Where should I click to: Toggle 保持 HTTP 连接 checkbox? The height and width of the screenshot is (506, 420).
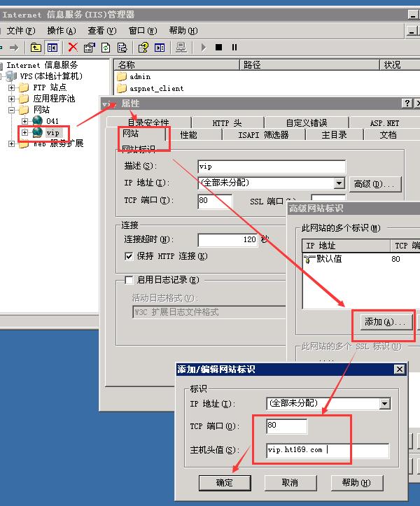[129, 256]
